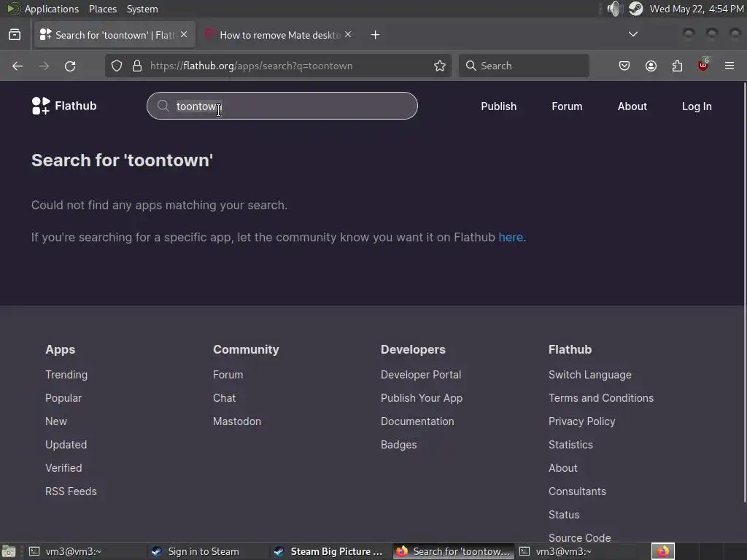Click Switch Language in footer
Image resolution: width=747 pixels, height=560 pixels.
(589, 375)
